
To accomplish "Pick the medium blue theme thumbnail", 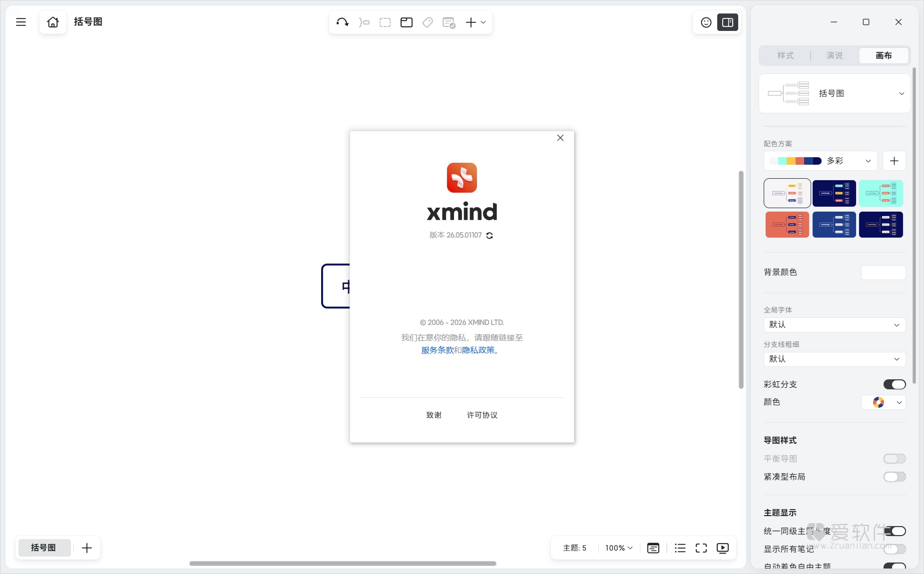I will tap(834, 225).
